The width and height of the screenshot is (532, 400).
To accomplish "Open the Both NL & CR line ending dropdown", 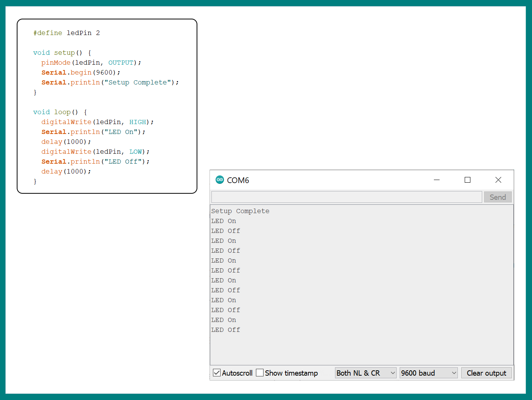I will [365, 373].
